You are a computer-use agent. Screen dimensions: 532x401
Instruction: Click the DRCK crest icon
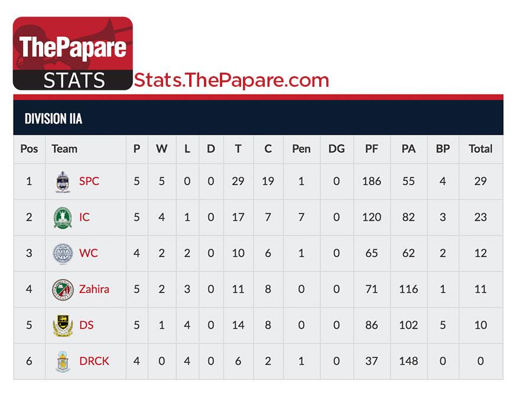click(x=63, y=361)
